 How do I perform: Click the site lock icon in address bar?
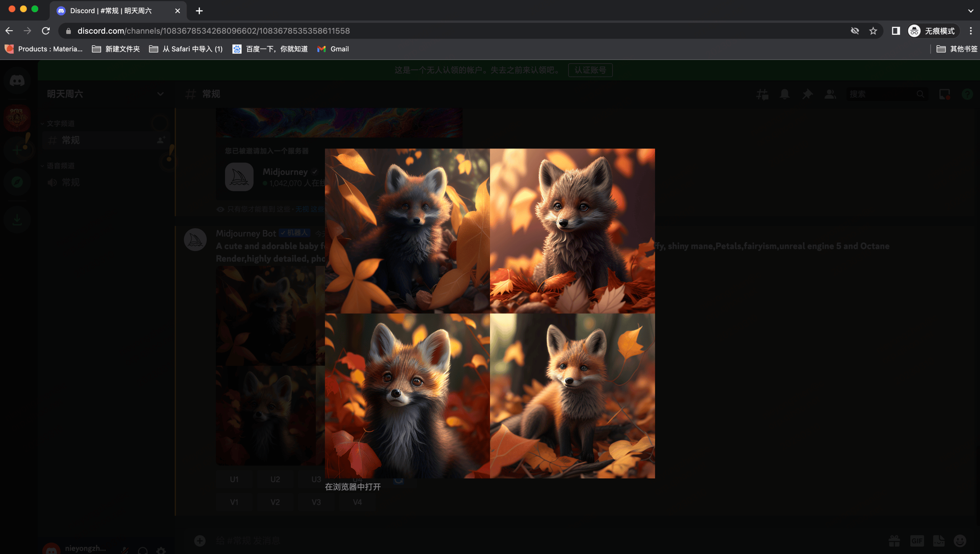pos(69,31)
